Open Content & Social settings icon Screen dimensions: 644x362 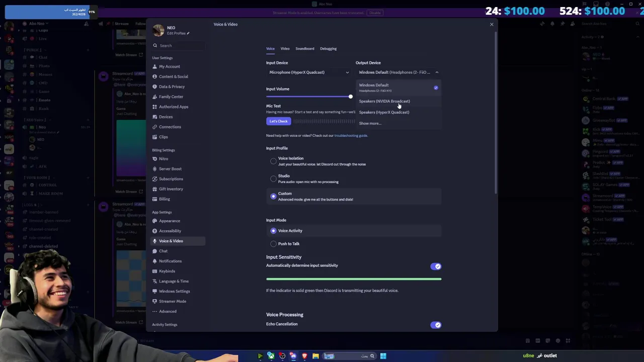tap(155, 76)
